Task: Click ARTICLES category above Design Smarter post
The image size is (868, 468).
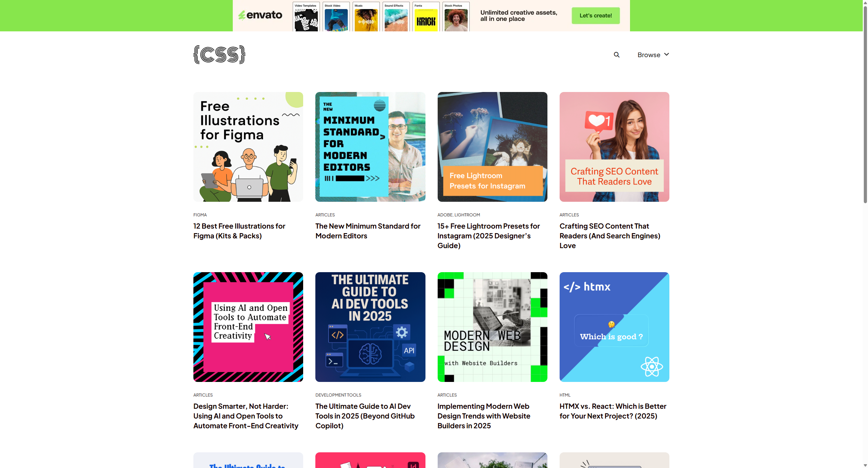Action: [x=203, y=395]
